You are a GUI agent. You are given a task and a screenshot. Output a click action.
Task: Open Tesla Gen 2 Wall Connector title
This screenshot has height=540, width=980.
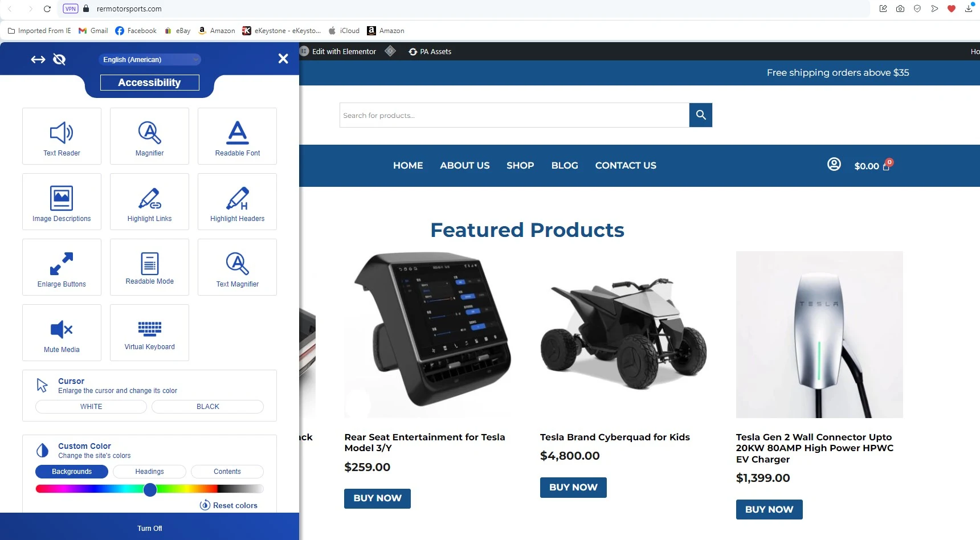tap(815, 448)
